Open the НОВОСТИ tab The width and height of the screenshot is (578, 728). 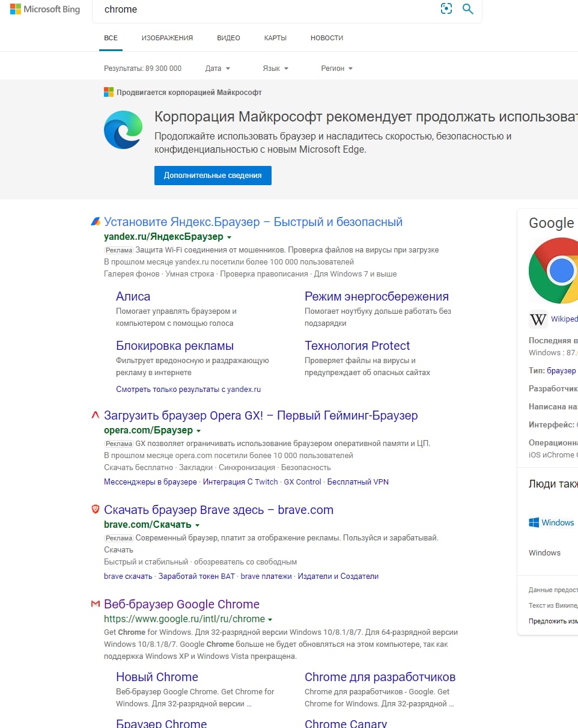[327, 38]
